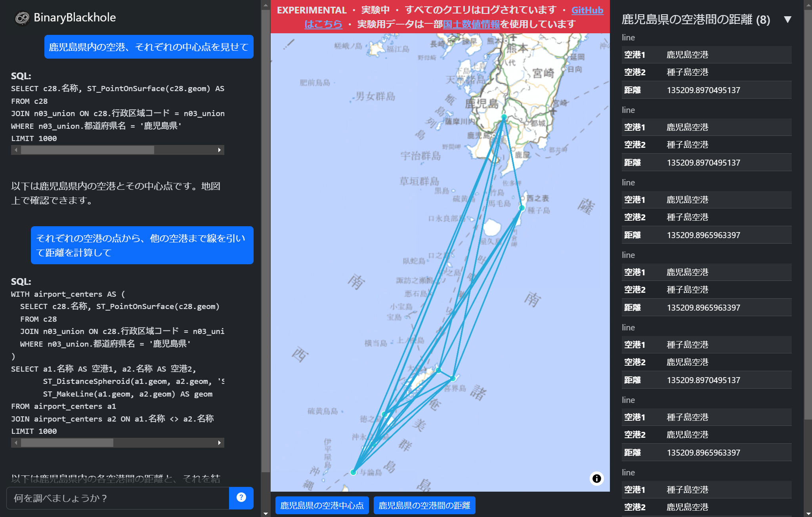812x517 pixels.
Task: Open the GitHub repository link
Action: pyautogui.click(x=588, y=10)
